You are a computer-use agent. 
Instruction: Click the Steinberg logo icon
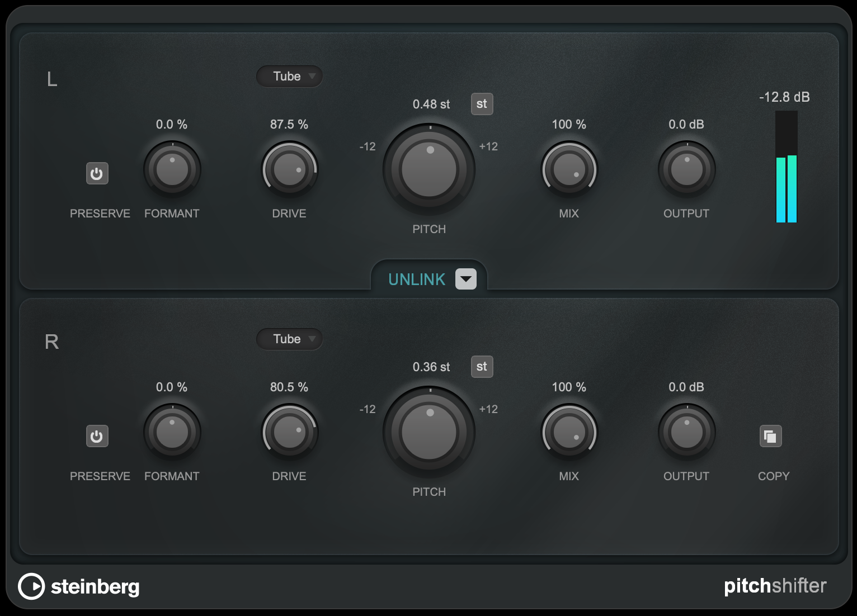pyautogui.click(x=32, y=586)
